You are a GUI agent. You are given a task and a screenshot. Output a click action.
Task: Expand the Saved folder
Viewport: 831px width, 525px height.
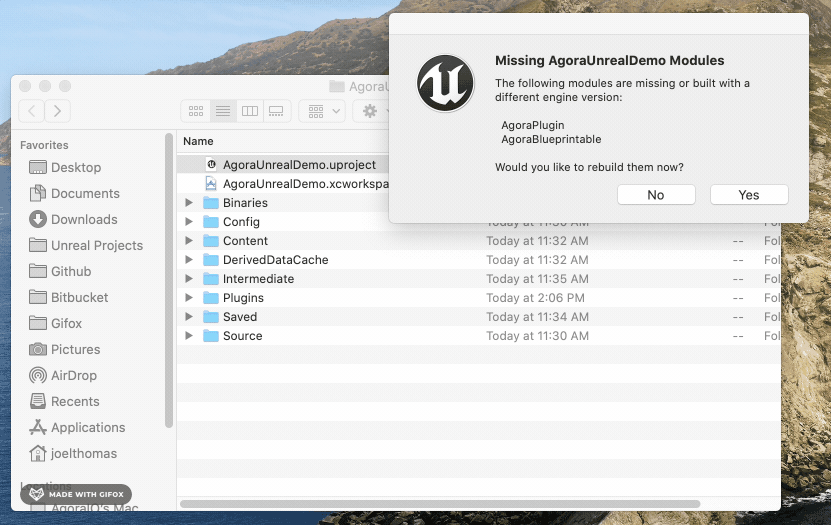point(189,317)
